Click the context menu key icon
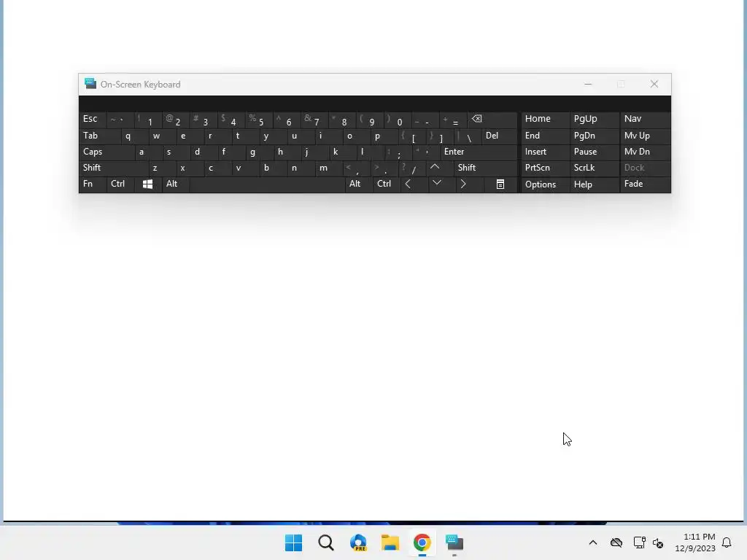Screen dimensions: 747x560 [x=500, y=184]
